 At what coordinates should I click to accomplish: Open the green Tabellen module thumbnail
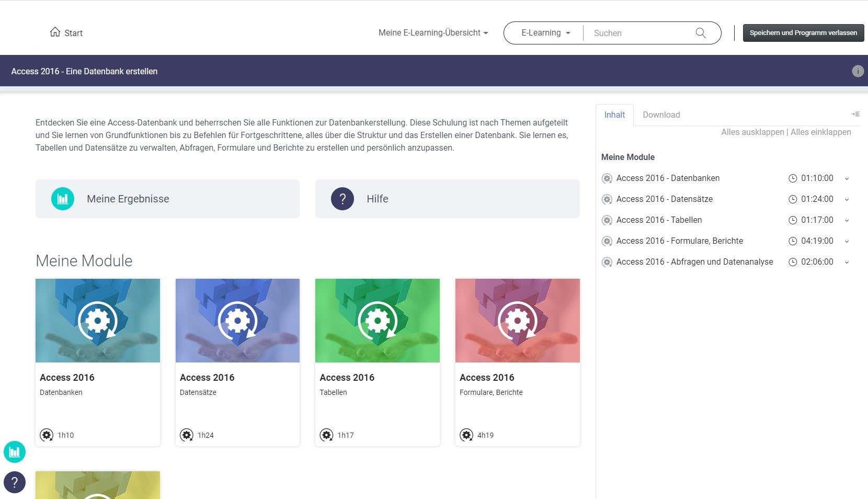378,321
